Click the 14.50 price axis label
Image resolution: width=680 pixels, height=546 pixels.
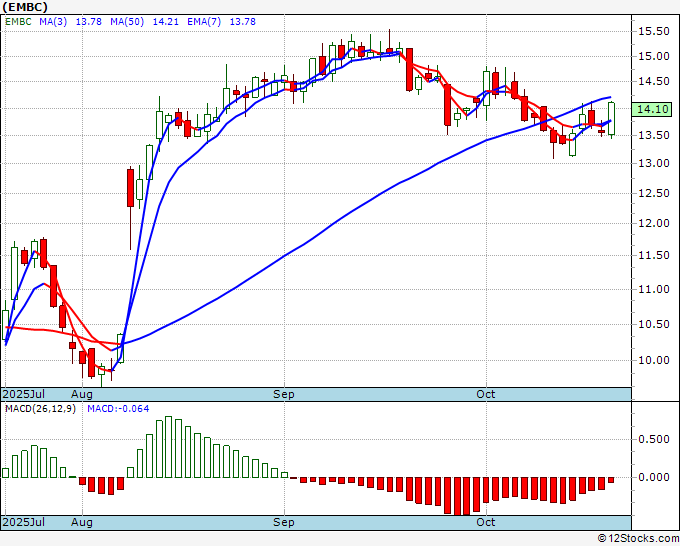click(x=654, y=82)
